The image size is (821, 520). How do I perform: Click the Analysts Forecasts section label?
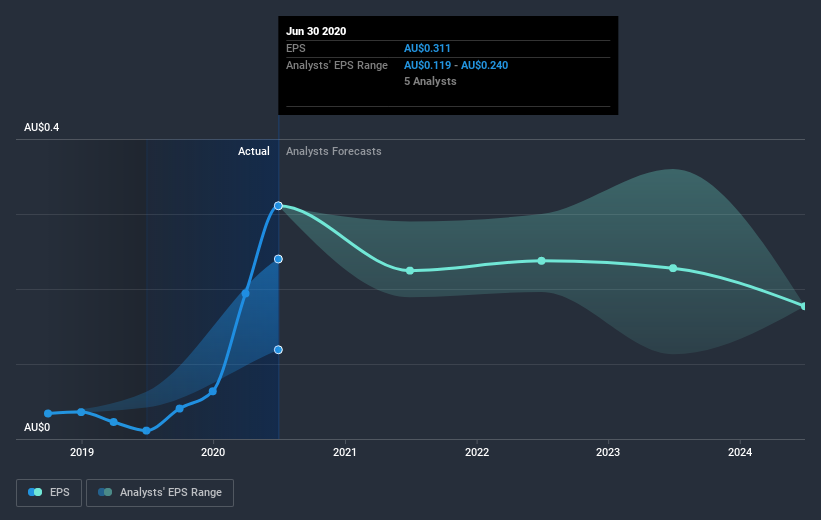pos(334,151)
